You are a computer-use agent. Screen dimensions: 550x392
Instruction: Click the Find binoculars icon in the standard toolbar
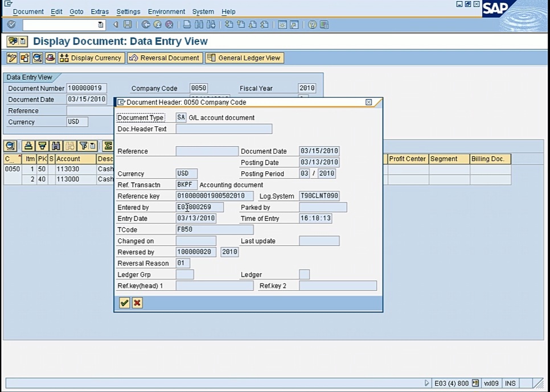point(199,24)
